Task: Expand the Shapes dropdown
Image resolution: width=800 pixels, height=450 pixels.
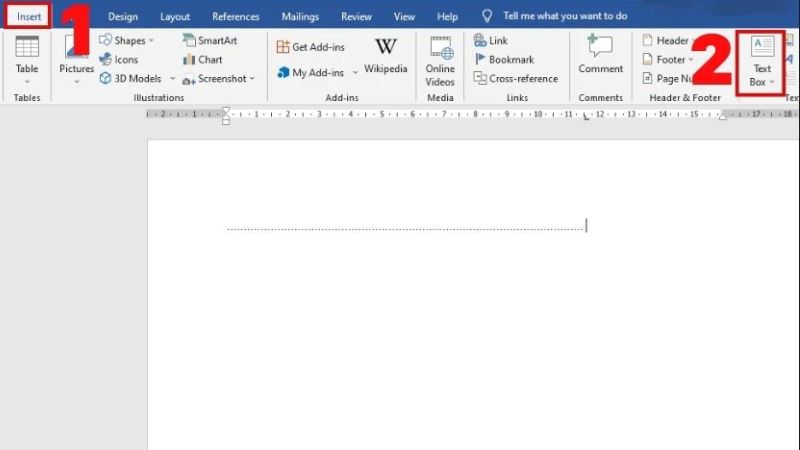Action: pos(128,40)
